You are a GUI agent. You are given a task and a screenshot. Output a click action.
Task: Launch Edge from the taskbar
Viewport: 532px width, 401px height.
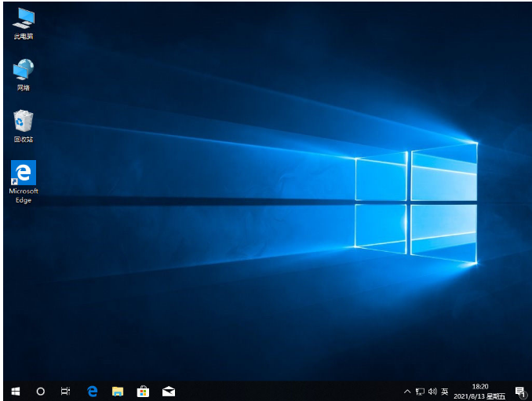pos(92,391)
